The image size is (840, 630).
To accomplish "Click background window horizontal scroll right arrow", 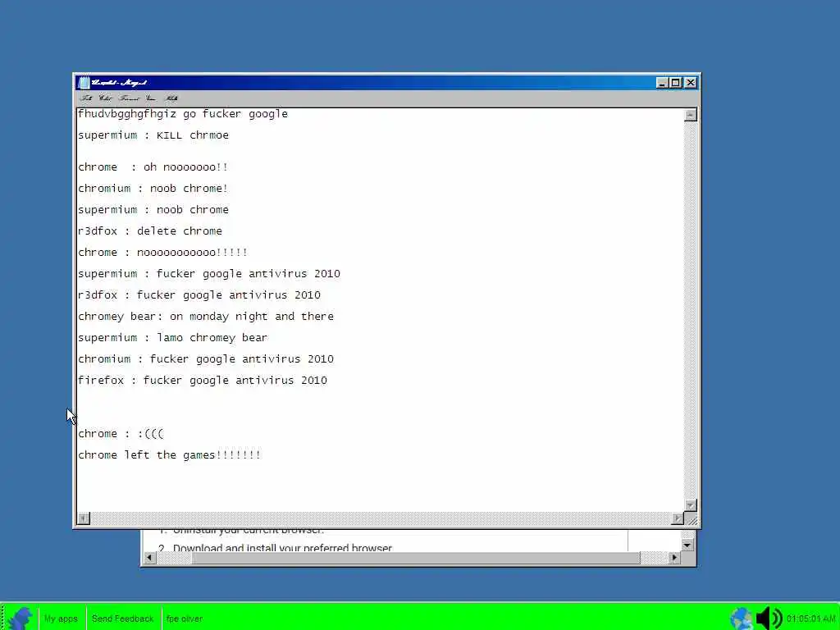I will [674, 558].
